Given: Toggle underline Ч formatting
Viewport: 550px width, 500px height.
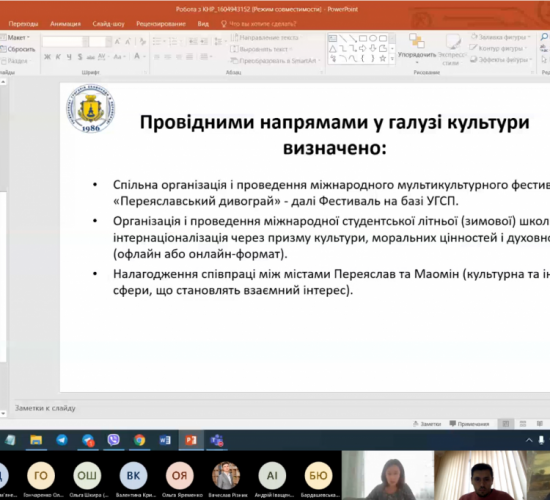Looking at the screenshot, I should click(69, 57).
